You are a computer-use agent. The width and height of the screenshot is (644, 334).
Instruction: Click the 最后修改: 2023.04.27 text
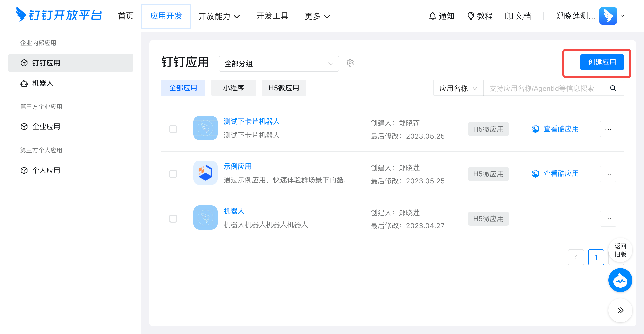tap(408, 226)
